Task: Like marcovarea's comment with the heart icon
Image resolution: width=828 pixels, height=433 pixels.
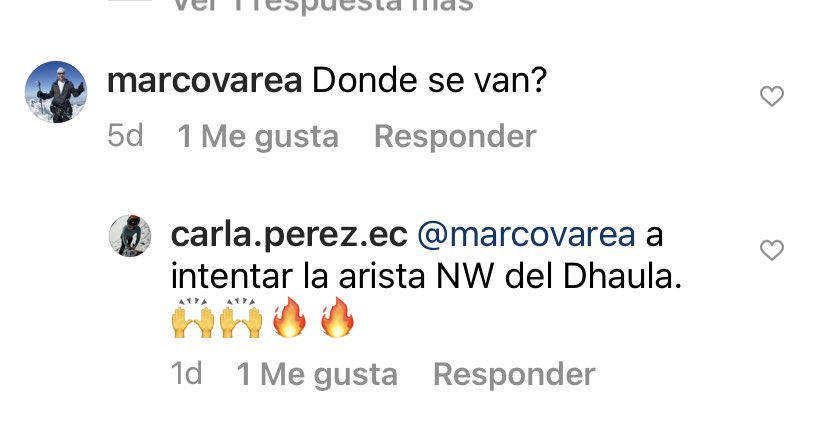Action: 771,96
